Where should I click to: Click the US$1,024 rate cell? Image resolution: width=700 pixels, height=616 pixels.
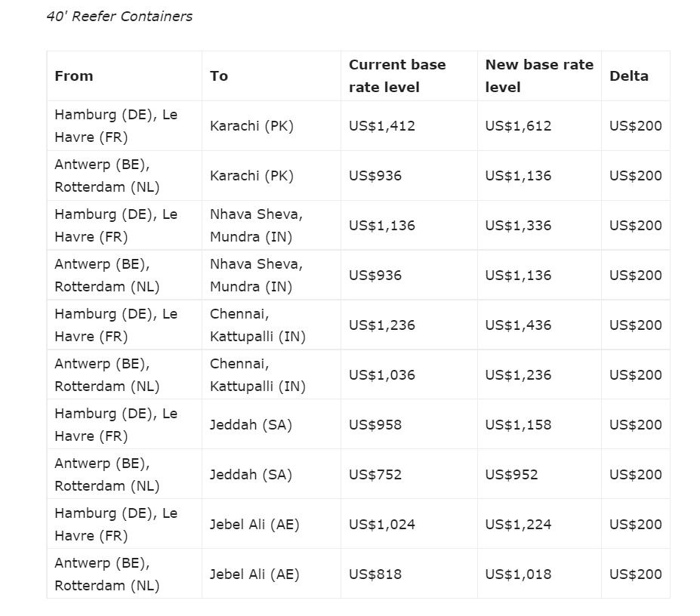click(x=382, y=525)
